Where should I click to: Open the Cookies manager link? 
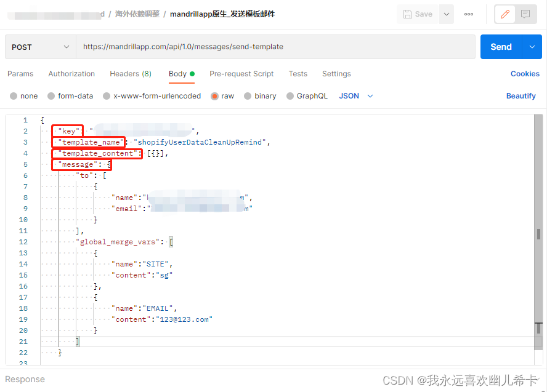(x=524, y=73)
